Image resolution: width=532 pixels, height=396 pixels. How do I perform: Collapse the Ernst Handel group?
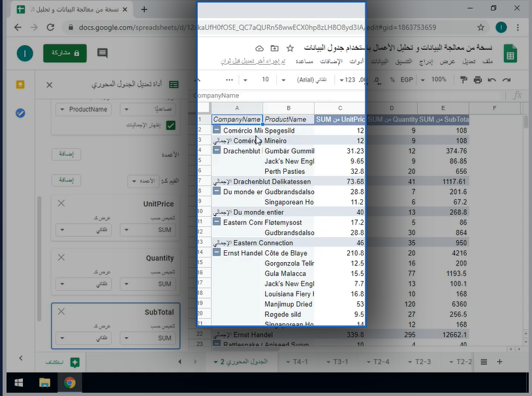click(x=217, y=252)
